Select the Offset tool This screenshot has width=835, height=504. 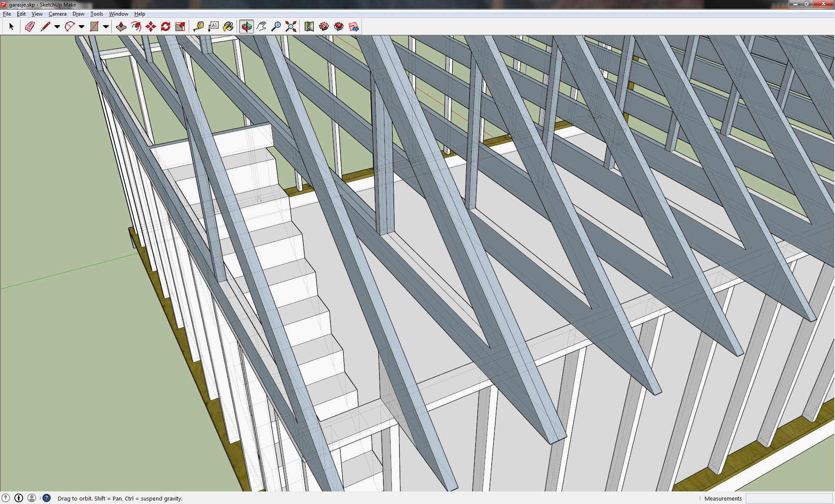(x=136, y=27)
